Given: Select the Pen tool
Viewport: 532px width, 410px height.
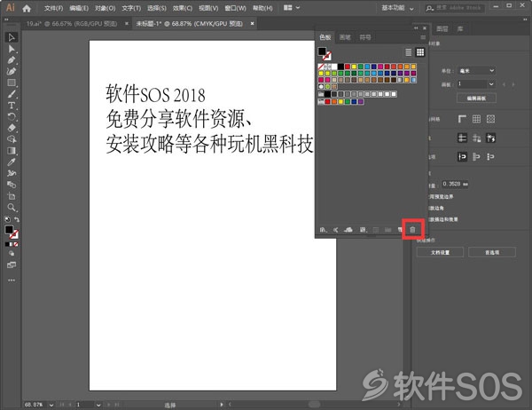Looking at the screenshot, I should (12, 60).
